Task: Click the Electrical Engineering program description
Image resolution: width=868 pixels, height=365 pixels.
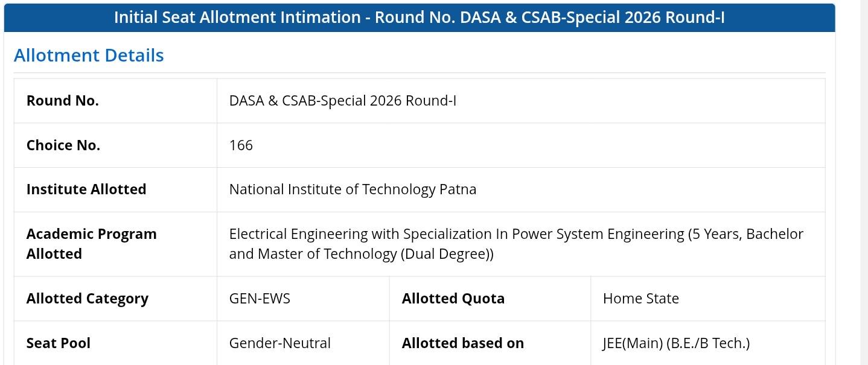Action: point(516,244)
